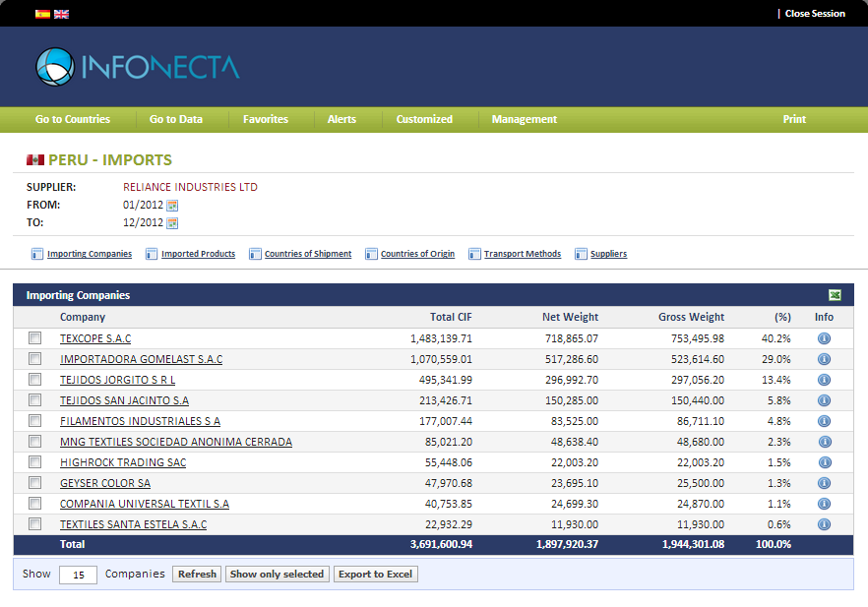Check the FILAMENTOS INDUSTRIALES S A checkbox
Screen dimensions: 868x607
[34, 420]
